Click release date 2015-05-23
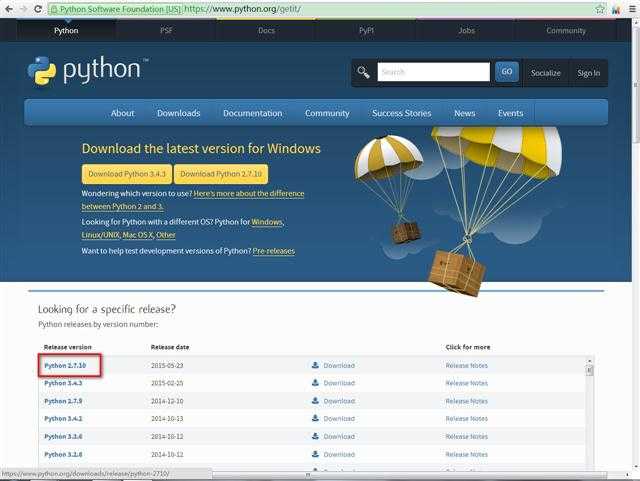Image resolution: width=640 pixels, height=481 pixels. (x=167, y=365)
